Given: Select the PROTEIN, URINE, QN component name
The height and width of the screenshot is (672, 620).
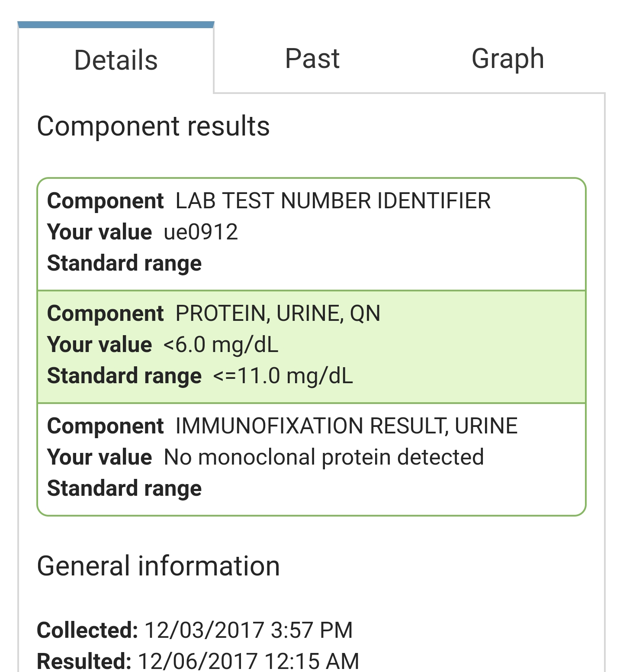Looking at the screenshot, I should 278,313.
